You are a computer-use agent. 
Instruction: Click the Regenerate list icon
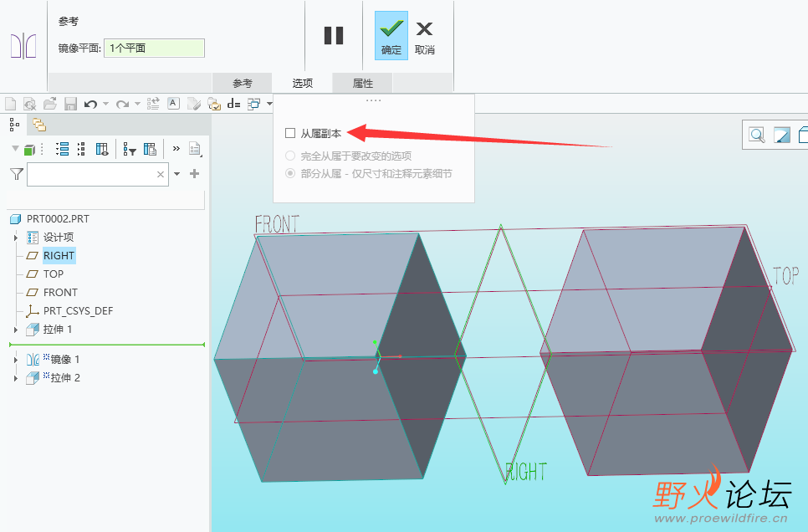tap(153, 104)
